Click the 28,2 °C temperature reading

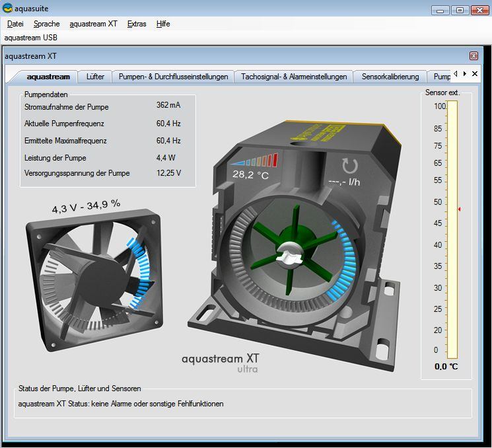pyautogui.click(x=250, y=174)
